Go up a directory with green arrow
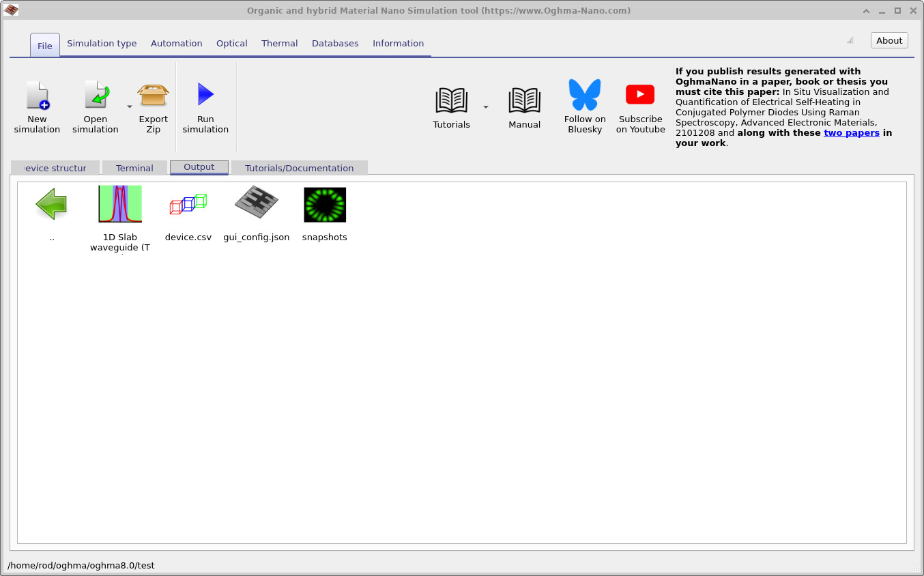924x576 pixels. [52, 205]
